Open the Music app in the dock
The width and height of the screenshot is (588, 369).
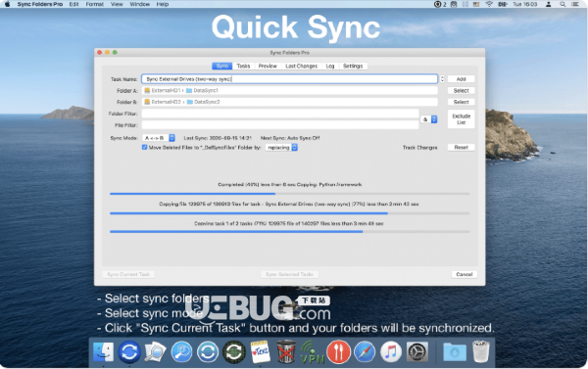tap(391, 351)
